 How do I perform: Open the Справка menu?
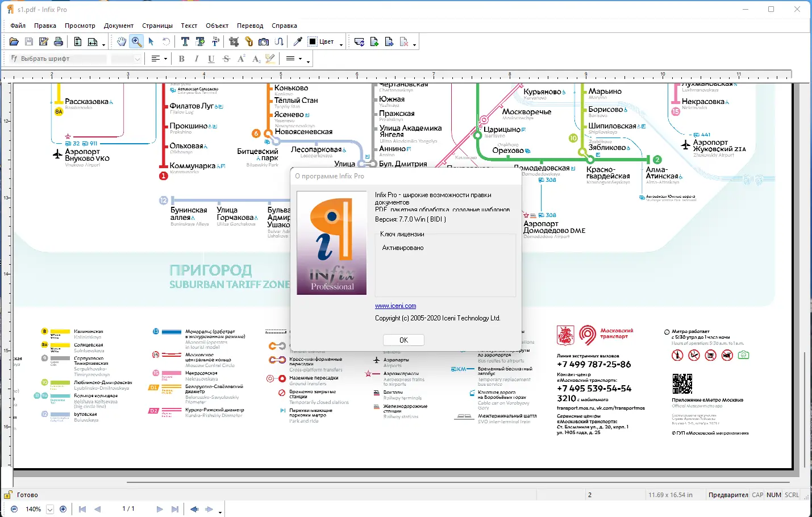point(284,26)
